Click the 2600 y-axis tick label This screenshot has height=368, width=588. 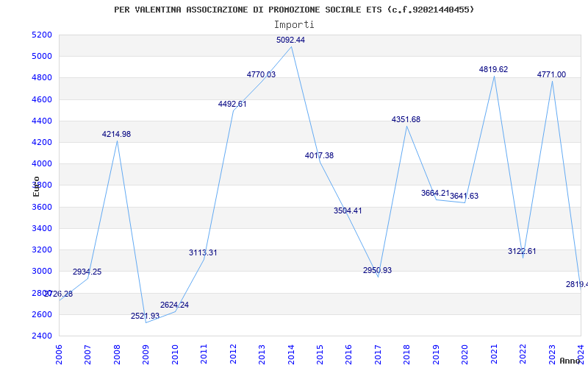(42, 314)
